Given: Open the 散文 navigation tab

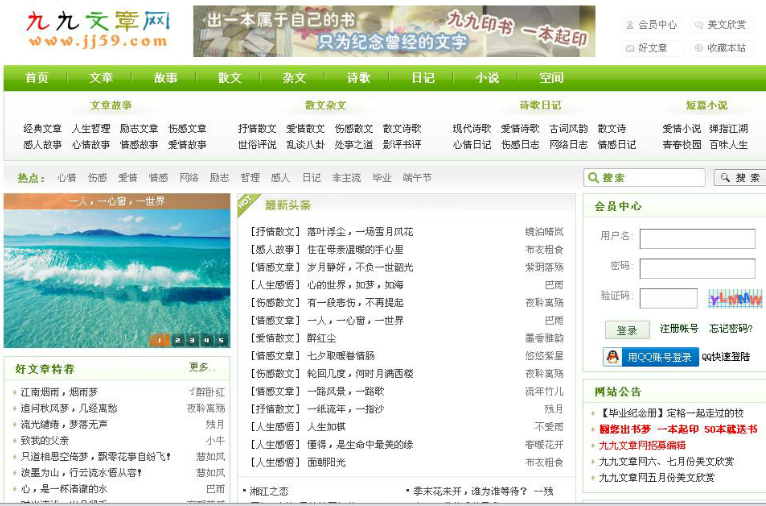Looking at the screenshot, I should (x=230, y=78).
